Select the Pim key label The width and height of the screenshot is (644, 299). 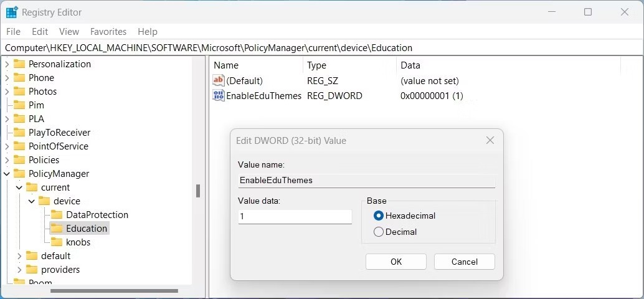pyautogui.click(x=36, y=105)
